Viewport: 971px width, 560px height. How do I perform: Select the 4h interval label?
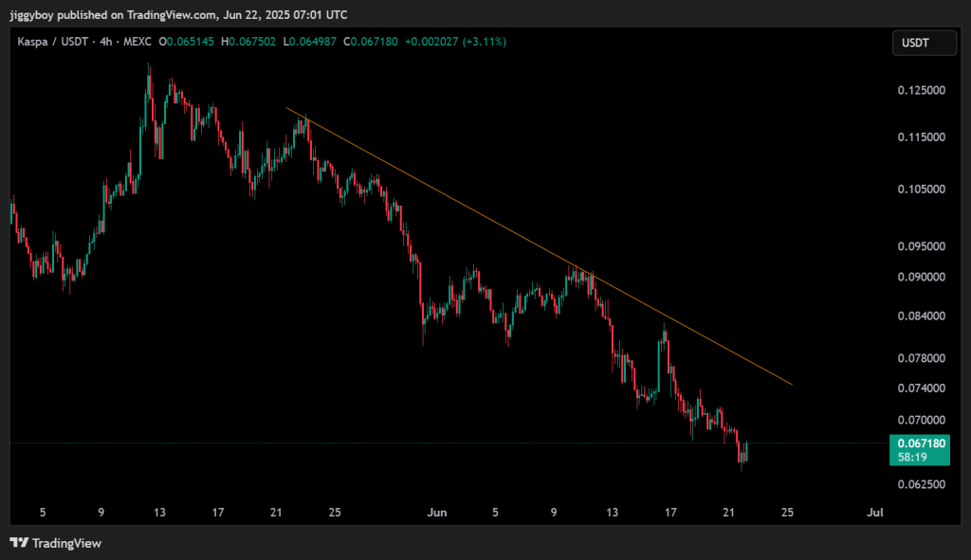point(106,42)
